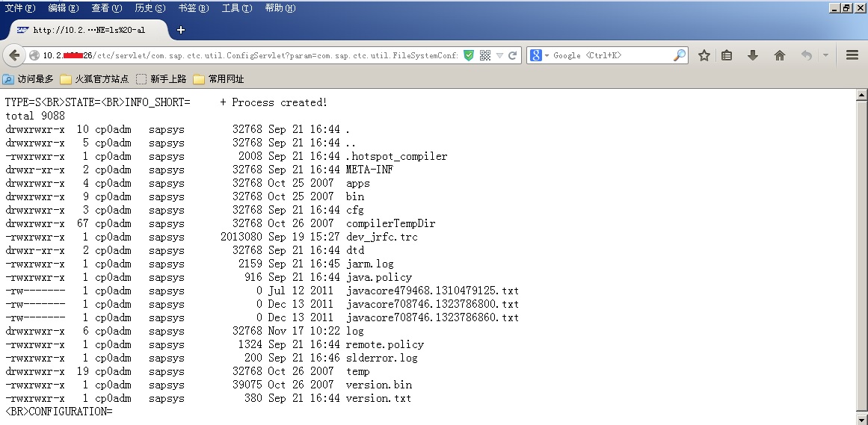Image resolution: width=868 pixels, height=425 pixels.
Task: Click the vertical scrollbar up arrow
Action: coord(861,95)
